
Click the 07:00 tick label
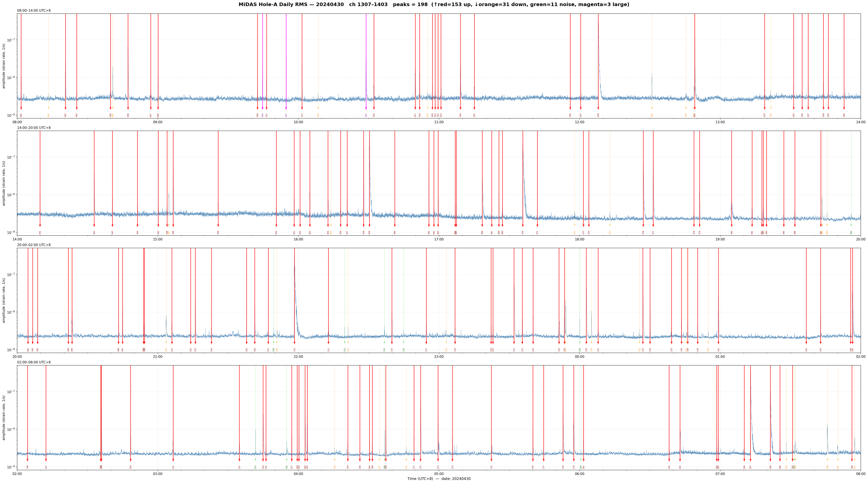click(720, 474)
